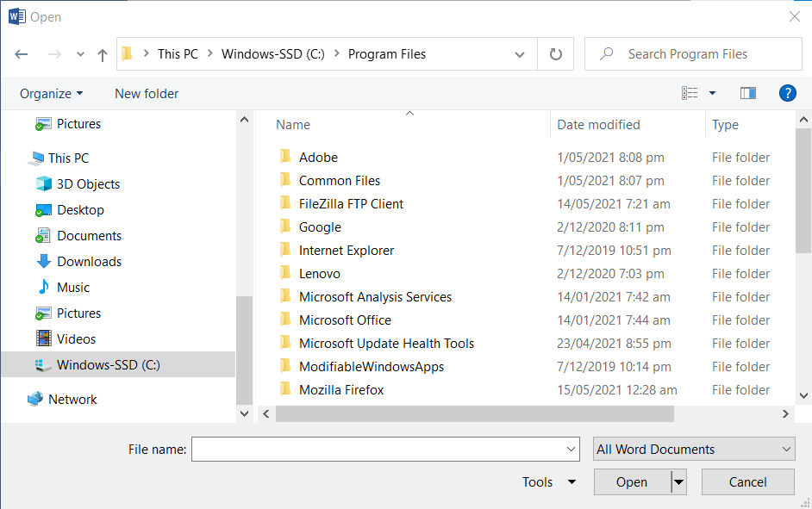The image size is (812, 509).
Task: Click the Network label in the navigation pane
Action: pyautogui.click(x=72, y=400)
